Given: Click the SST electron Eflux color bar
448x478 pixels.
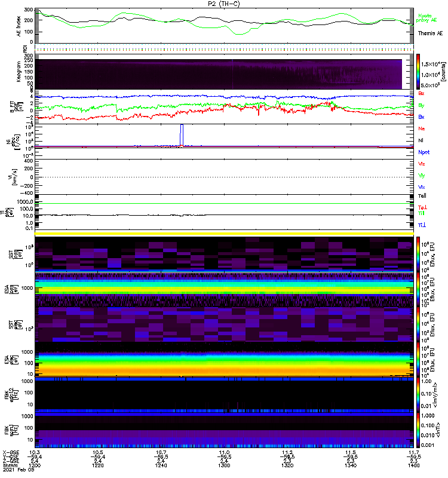Looking at the screenshot, I should pyautogui.click(x=418, y=324).
